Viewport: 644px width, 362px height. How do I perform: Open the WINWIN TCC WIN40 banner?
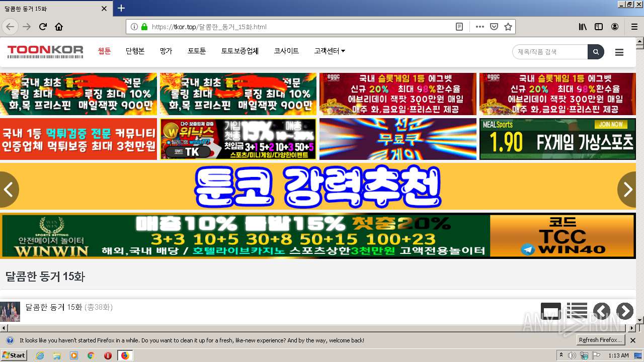pos(318,236)
